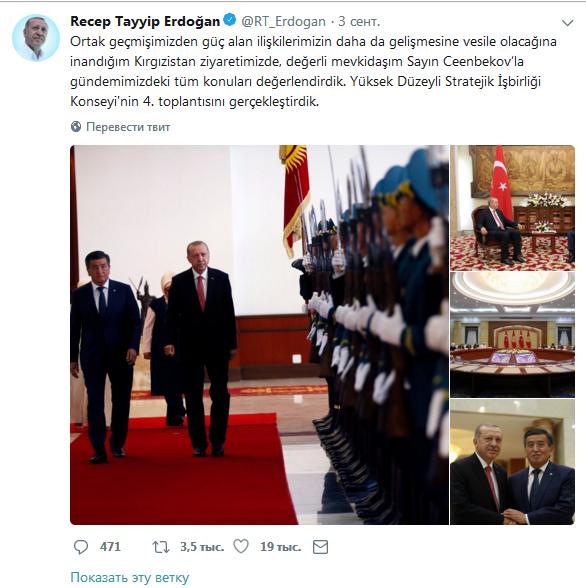Open the round conference hall photo

[x=512, y=334]
